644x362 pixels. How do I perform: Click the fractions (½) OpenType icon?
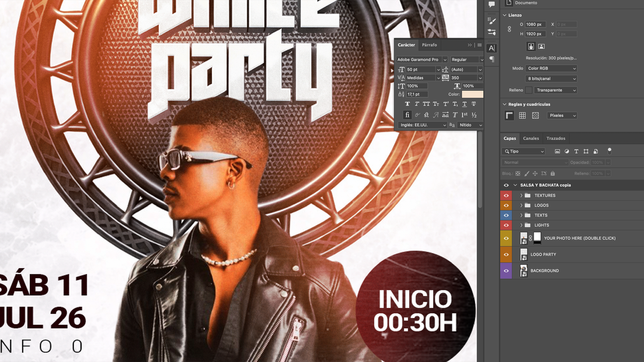[474, 115]
